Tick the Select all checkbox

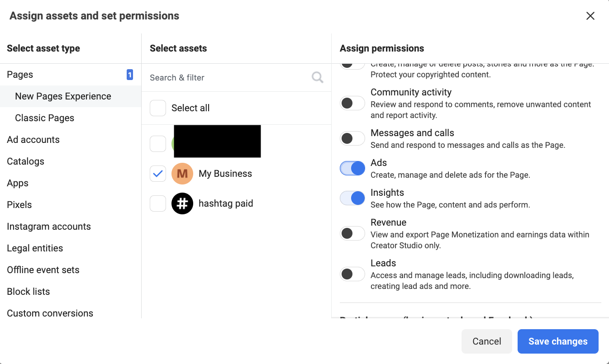pyautogui.click(x=158, y=108)
